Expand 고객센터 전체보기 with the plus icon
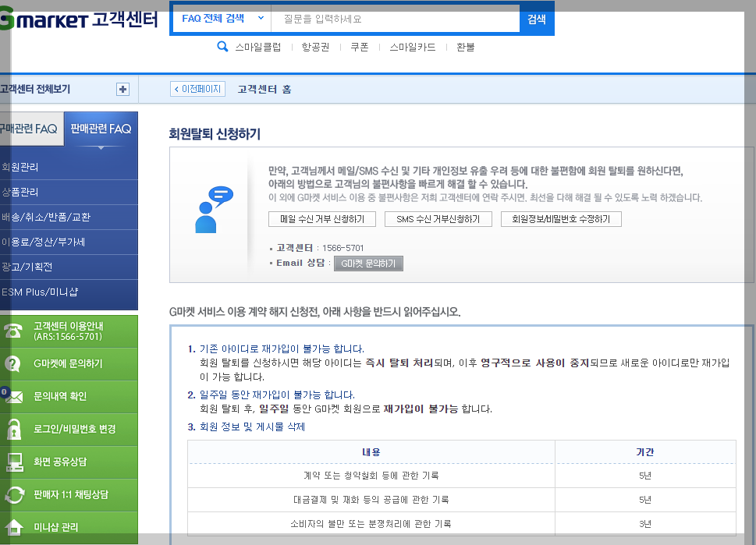 123,89
